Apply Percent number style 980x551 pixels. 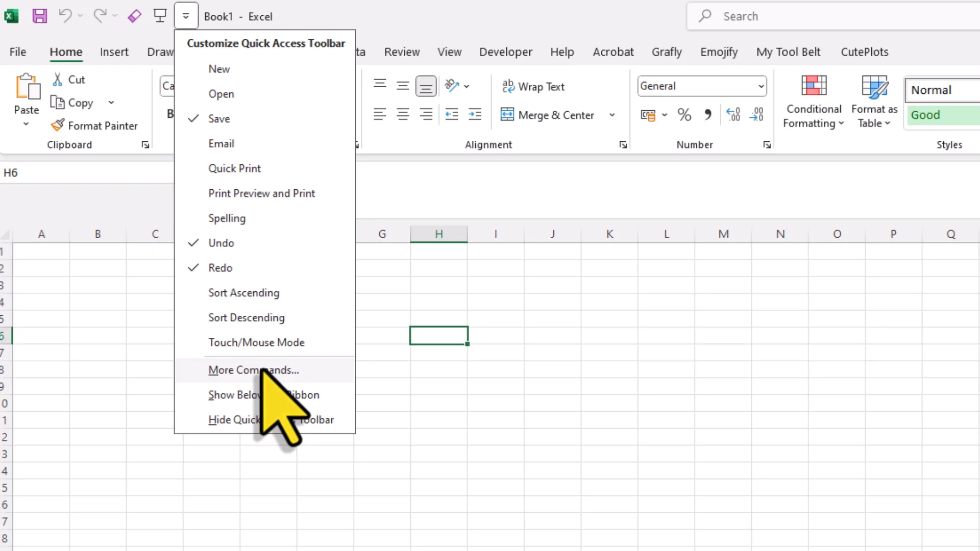684,114
